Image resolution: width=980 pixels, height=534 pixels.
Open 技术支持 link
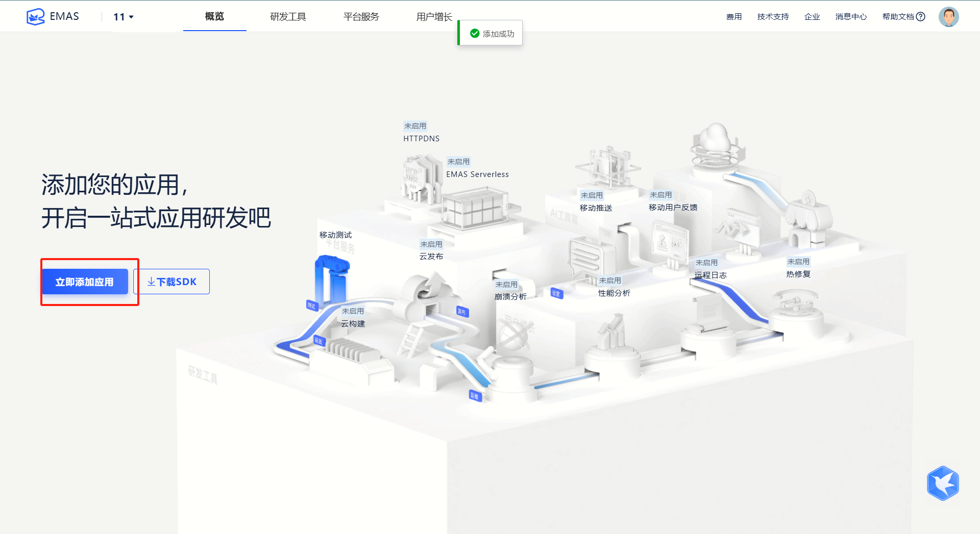773,17
